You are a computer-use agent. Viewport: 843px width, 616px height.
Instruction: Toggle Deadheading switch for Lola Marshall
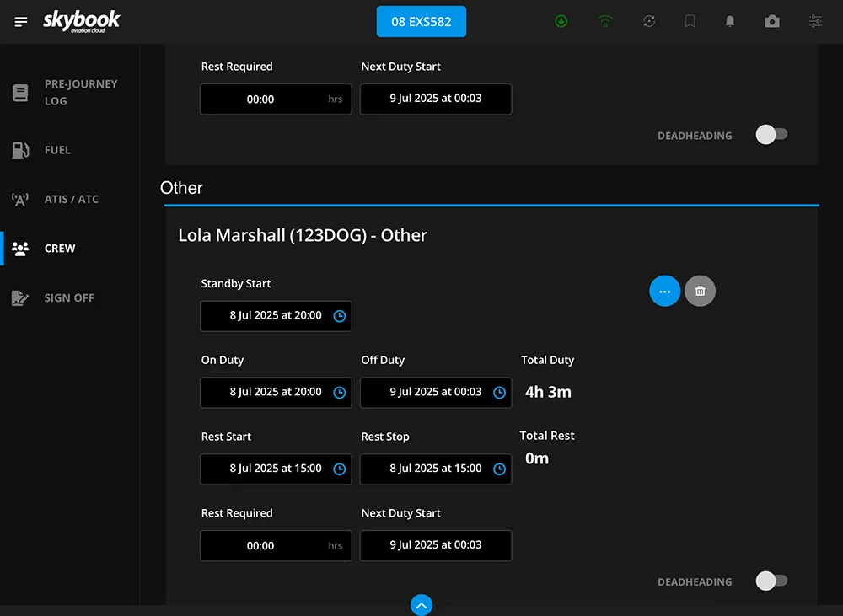click(x=771, y=581)
